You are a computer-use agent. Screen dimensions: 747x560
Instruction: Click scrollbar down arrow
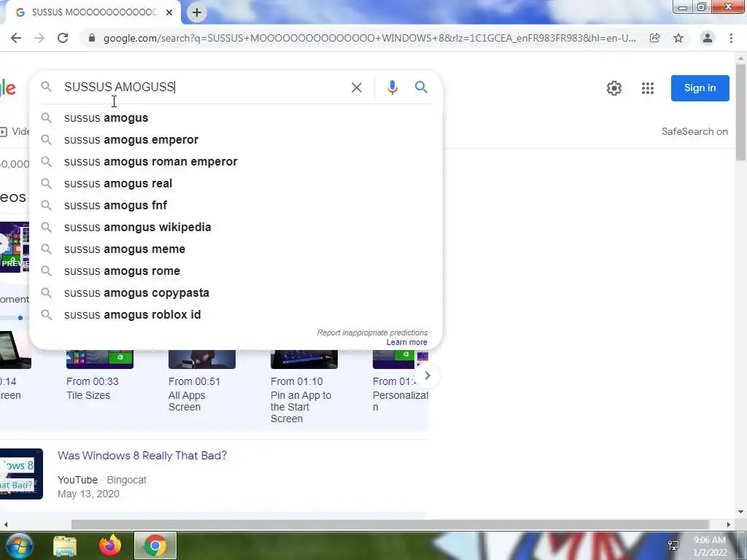[x=741, y=512]
